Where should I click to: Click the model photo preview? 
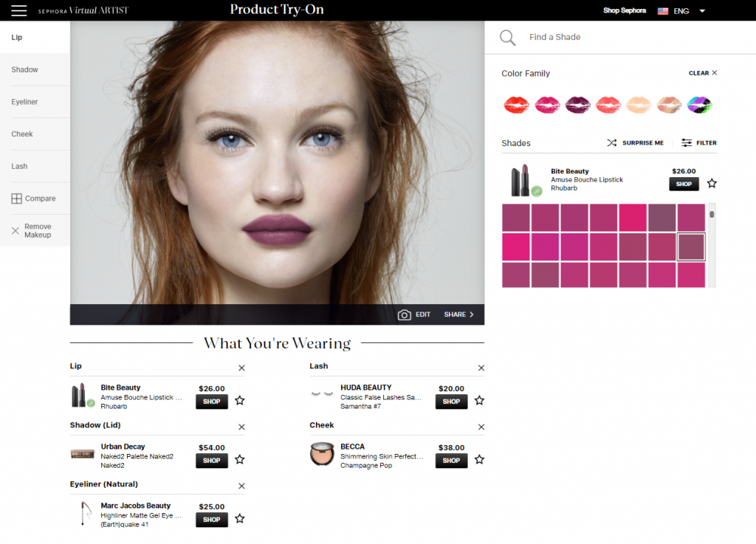click(278, 162)
